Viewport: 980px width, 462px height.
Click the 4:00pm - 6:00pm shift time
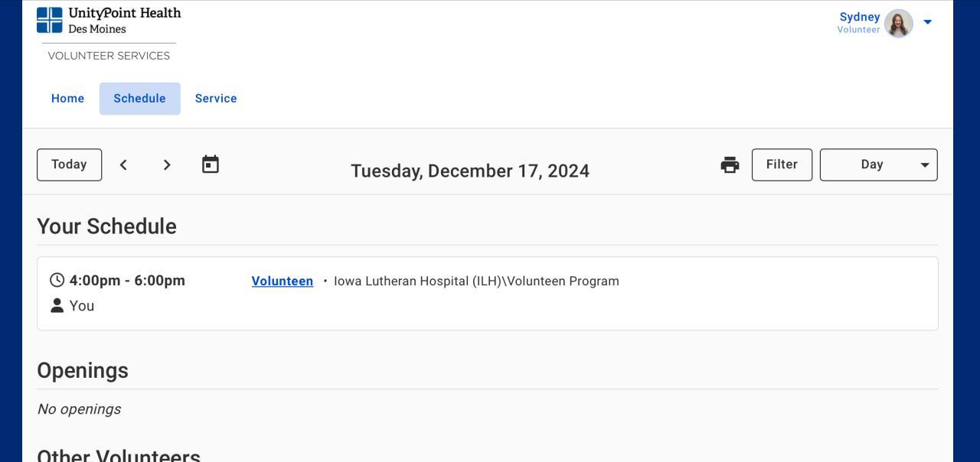pos(127,280)
